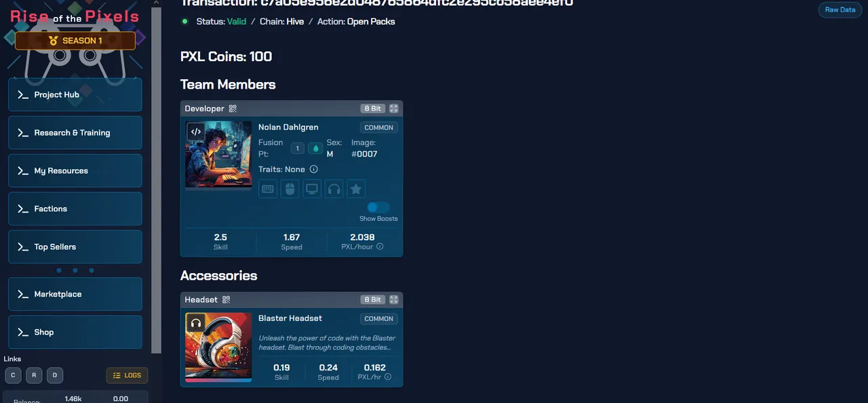This screenshot has width=868, height=403.
Task: Click the Project Hub terminal prompt icon
Action: [x=23, y=95]
